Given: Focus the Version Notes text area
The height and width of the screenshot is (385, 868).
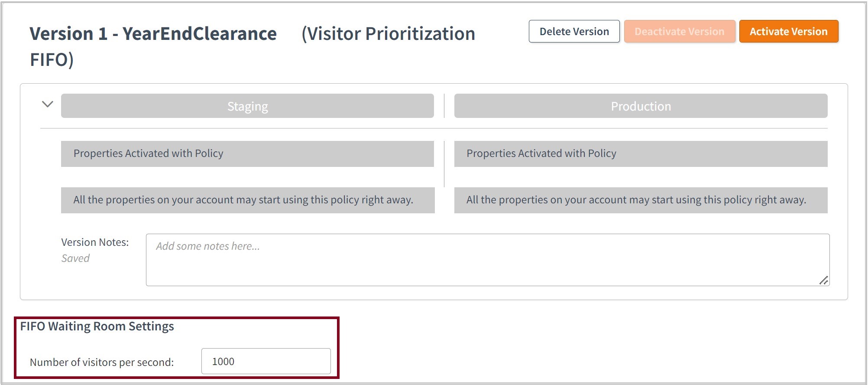Looking at the screenshot, I should point(487,260).
